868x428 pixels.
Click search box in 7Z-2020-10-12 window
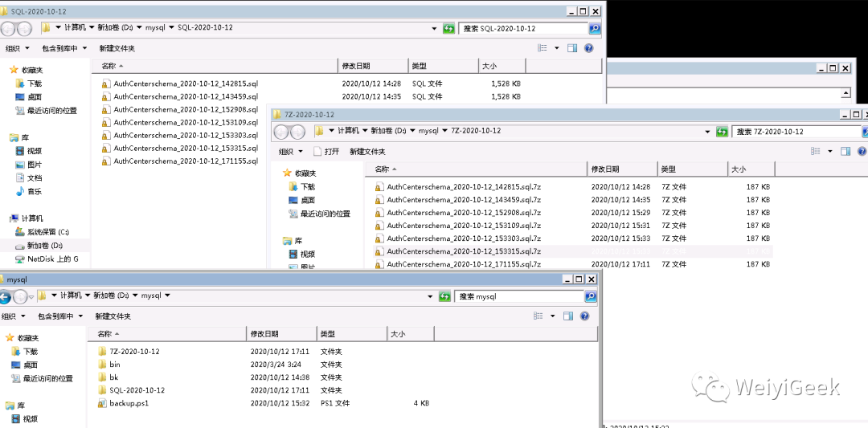796,132
